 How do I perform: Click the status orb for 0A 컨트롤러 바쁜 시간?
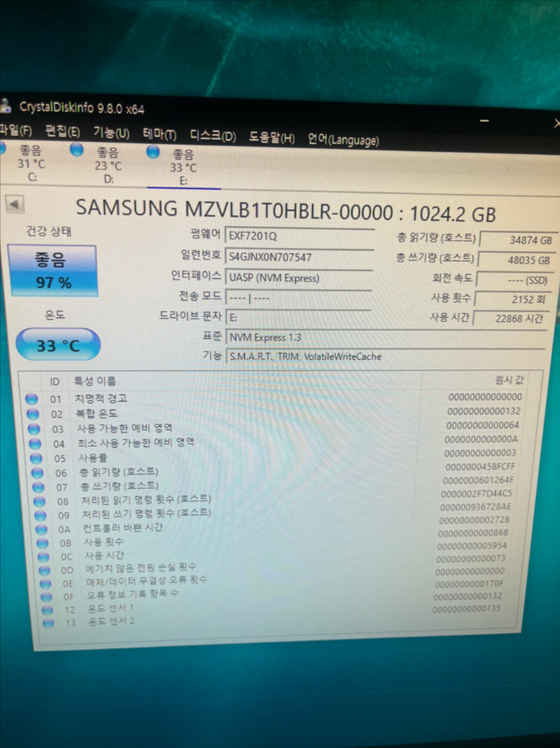click(x=42, y=530)
